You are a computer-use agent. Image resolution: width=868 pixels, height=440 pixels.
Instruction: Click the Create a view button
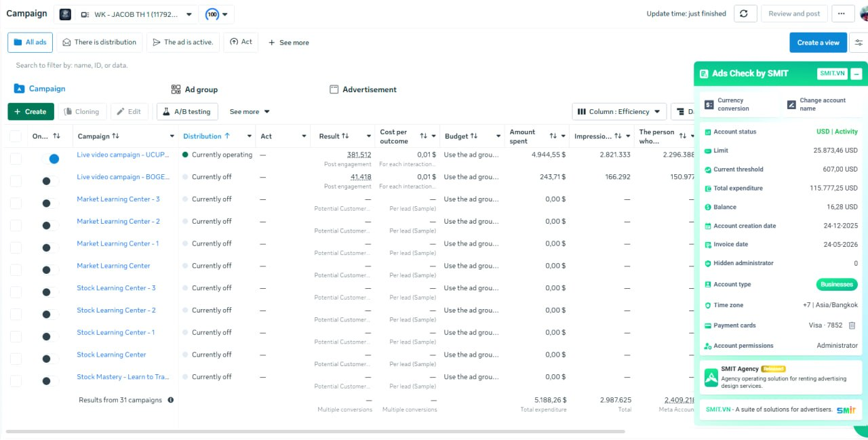tap(818, 42)
